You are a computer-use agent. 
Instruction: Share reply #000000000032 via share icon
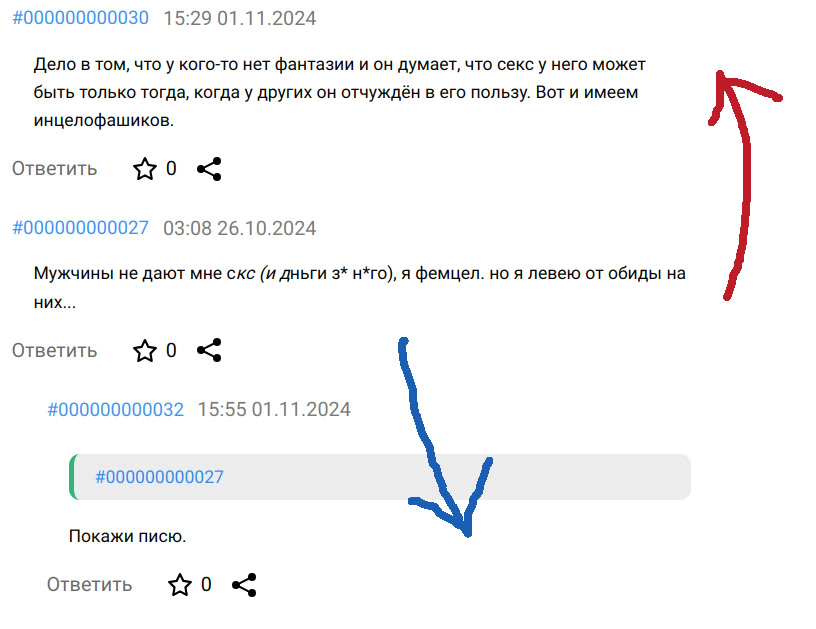[244, 585]
